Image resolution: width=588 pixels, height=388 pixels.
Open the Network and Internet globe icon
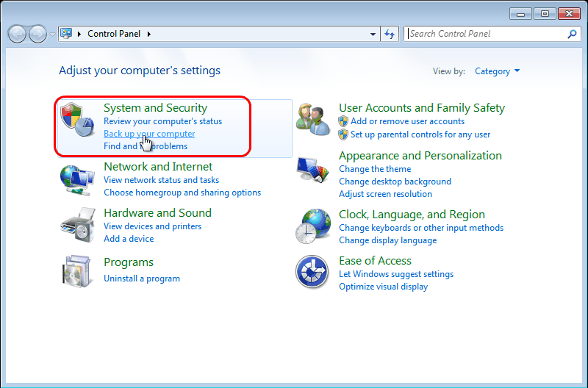77,181
